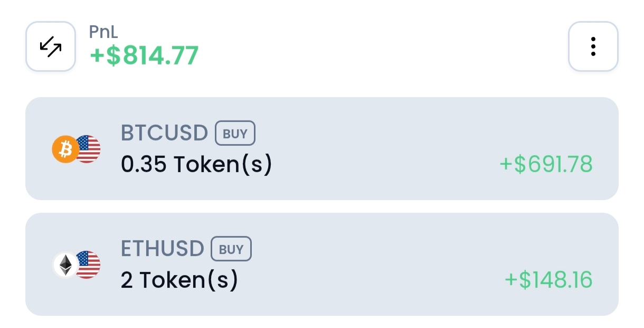
Task: Click the BUY badge next to BTCUSD
Action: pos(235,133)
